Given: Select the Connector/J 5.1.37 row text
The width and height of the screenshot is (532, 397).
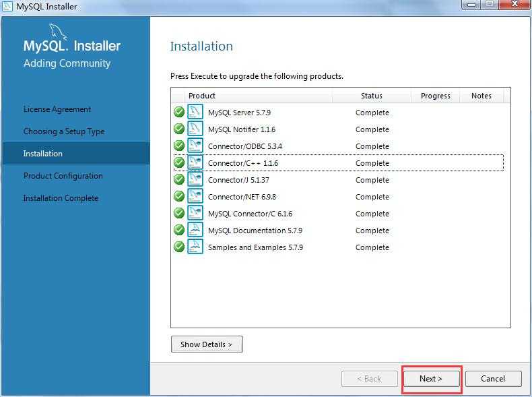Looking at the screenshot, I should click(x=238, y=180).
